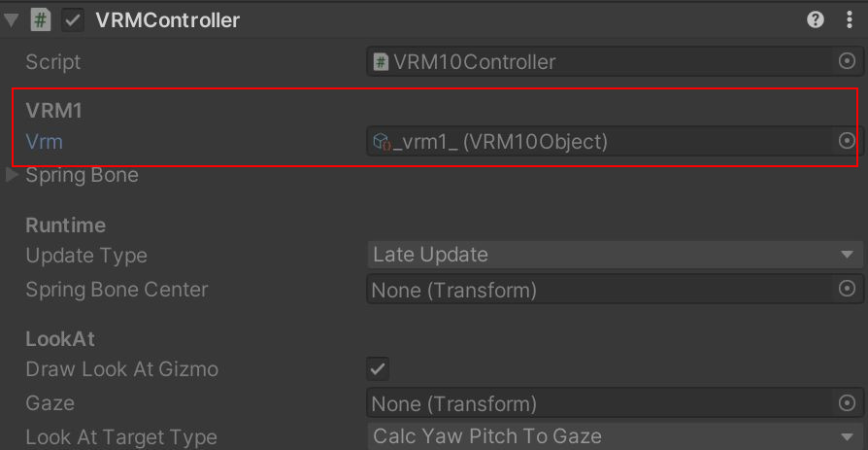The image size is (868, 450).
Task: Expand the Spring Bone foldout
Action: coord(12,175)
